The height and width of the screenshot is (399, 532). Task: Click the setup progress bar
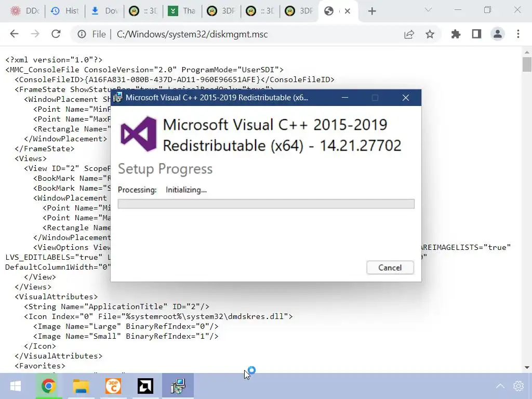tap(266, 204)
